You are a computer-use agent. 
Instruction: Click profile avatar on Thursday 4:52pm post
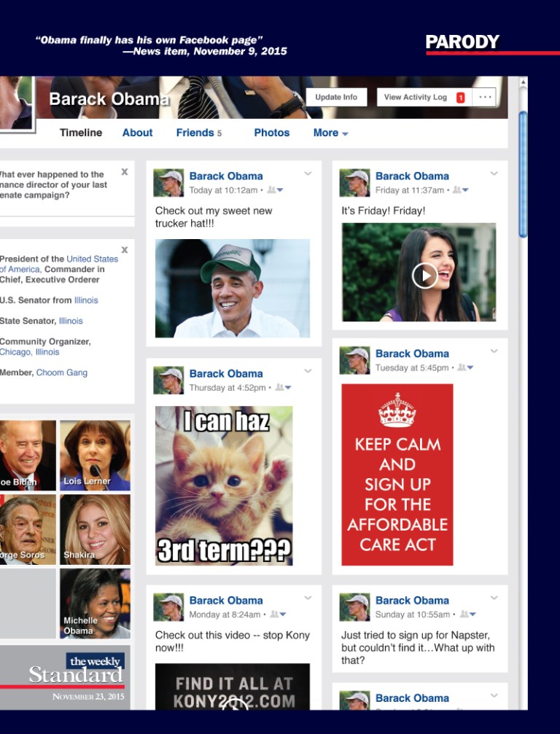pyautogui.click(x=168, y=380)
